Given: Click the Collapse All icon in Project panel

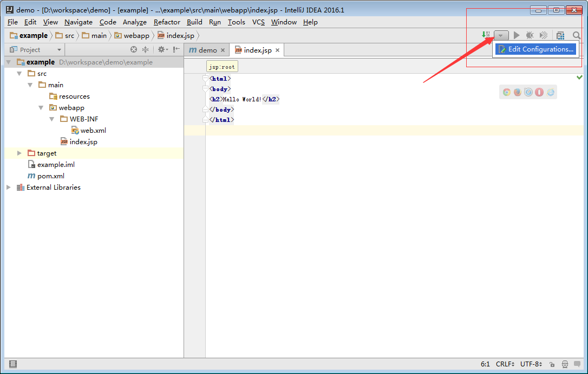Looking at the screenshot, I should coord(145,49).
